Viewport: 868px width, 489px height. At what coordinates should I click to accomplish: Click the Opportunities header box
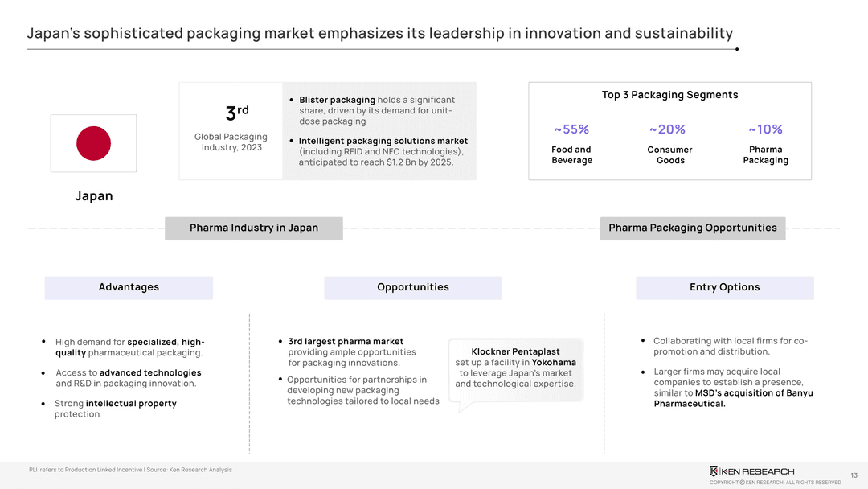pyautogui.click(x=413, y=288)
